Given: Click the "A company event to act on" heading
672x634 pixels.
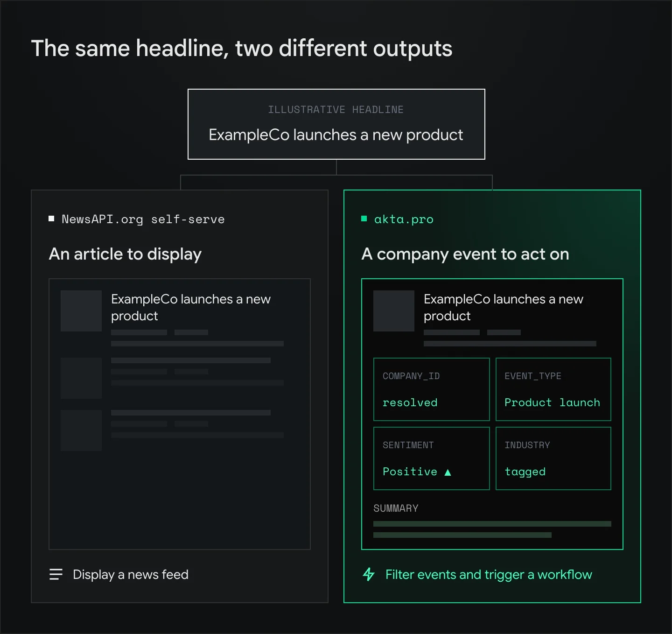Looking at the screenshot, I should [x=465, y=254].
